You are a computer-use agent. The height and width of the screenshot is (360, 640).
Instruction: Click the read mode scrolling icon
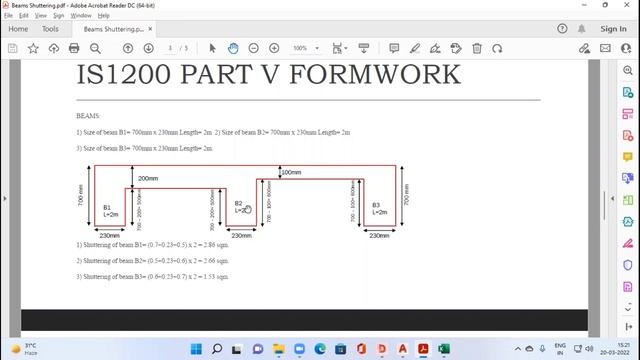coord(364,48)
